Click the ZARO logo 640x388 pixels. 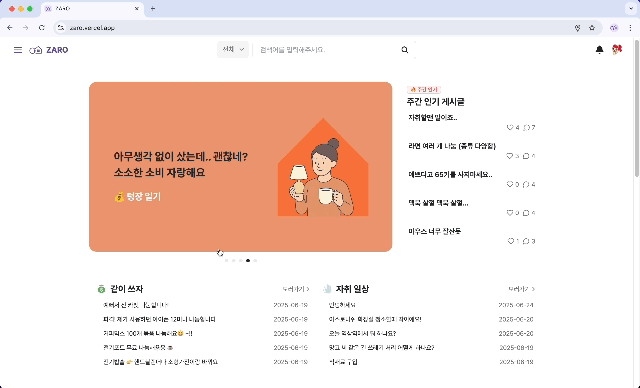pos(49,50)
